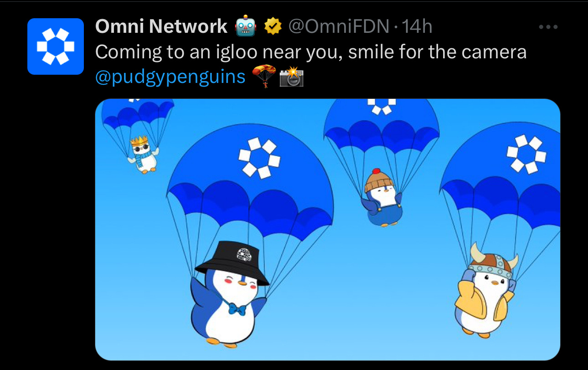Click the gold verified badge

pyautogui.click(x=273, y=27)
